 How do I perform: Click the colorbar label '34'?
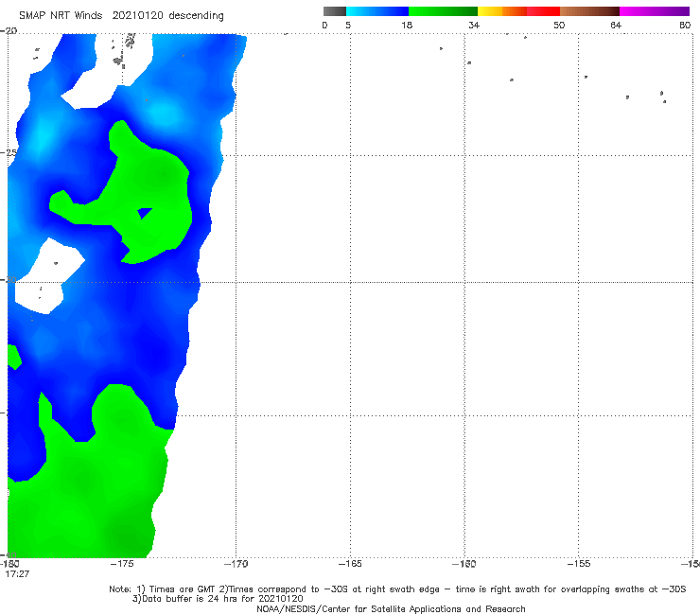(474, 25)
